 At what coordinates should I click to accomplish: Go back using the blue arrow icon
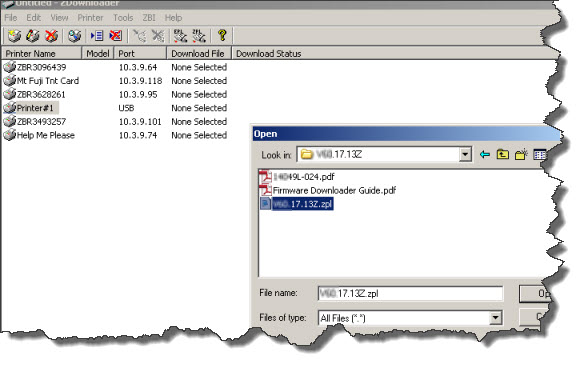click(x=484, y=154)
